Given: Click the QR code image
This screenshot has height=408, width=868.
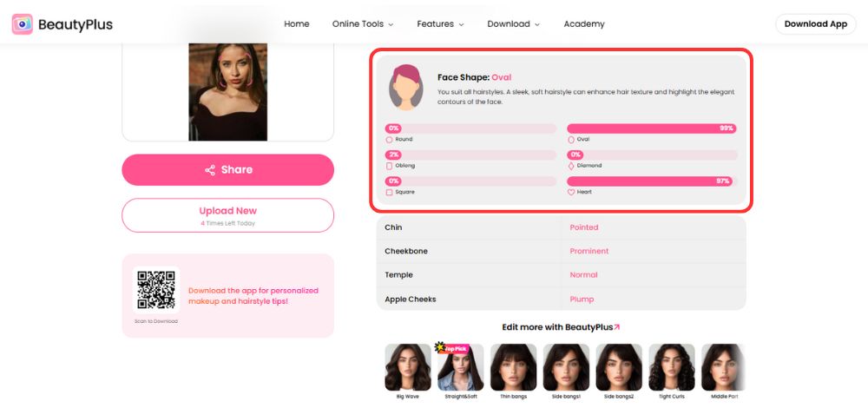Looking at the screenshot, I should pos(155,290).
